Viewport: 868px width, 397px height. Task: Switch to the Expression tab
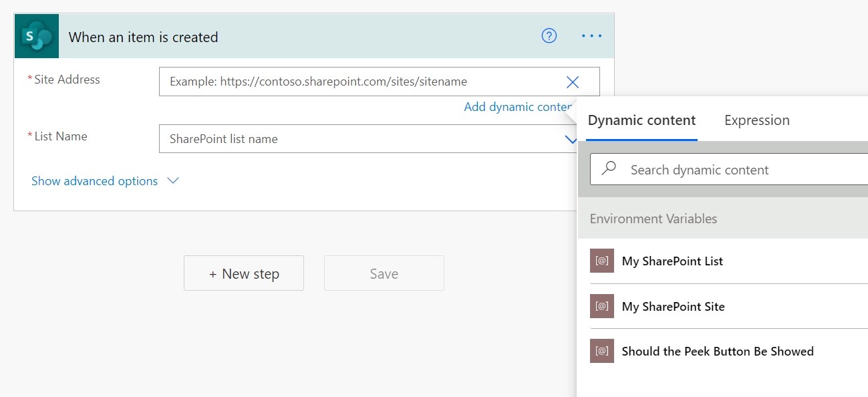(757, 120)
